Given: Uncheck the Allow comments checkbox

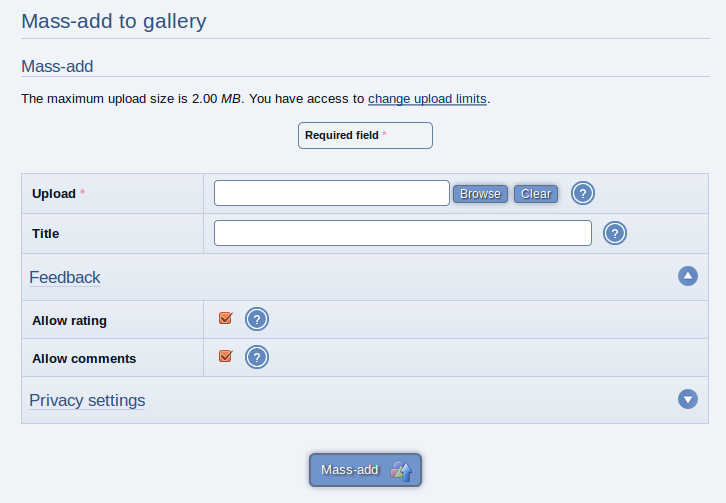Looking at the screenshot, I should (x=225, y=356).
